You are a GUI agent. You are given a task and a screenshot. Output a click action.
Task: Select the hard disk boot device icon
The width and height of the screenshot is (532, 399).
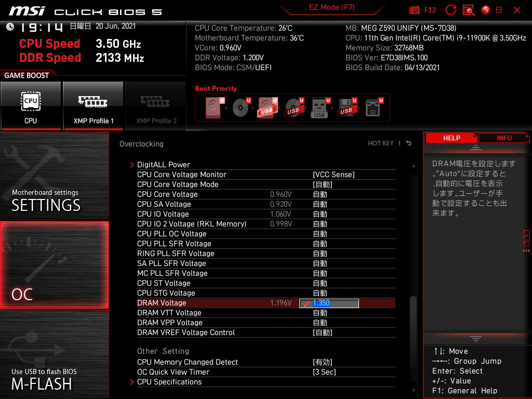213,108
